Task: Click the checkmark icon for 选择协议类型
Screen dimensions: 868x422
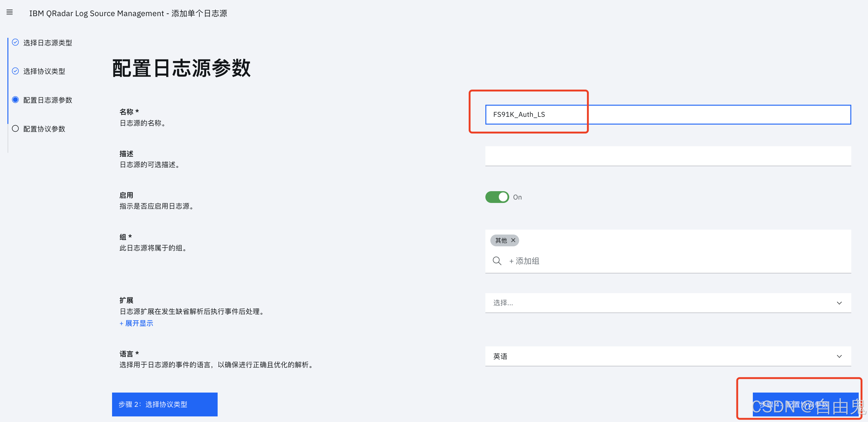Action: coord(15,71)
